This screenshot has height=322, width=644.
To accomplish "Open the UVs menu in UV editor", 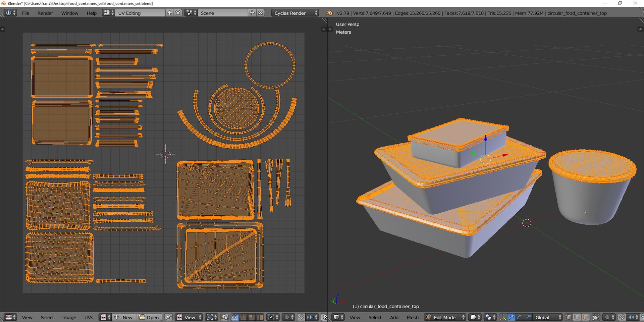I will 89,317.
